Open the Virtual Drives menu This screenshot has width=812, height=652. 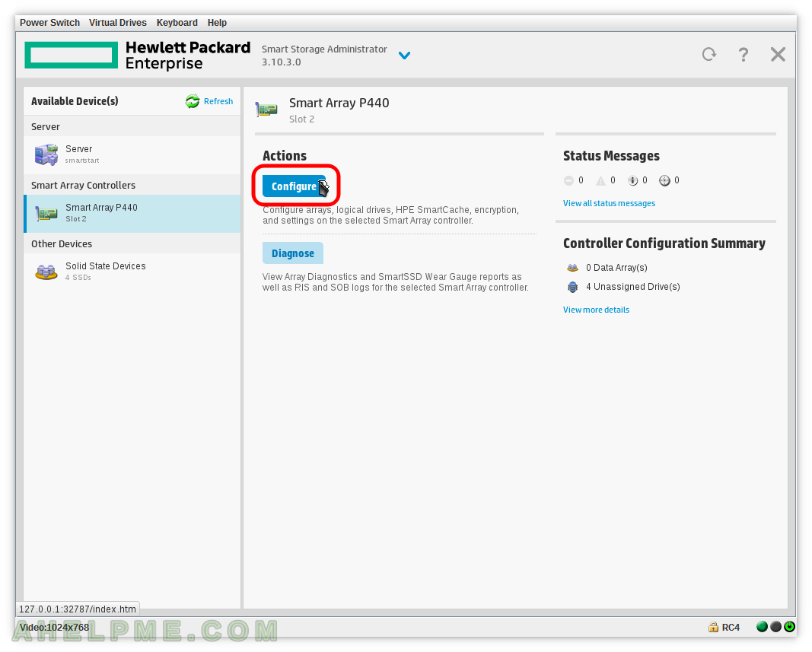pyautogui.click(x=117, y=23)
